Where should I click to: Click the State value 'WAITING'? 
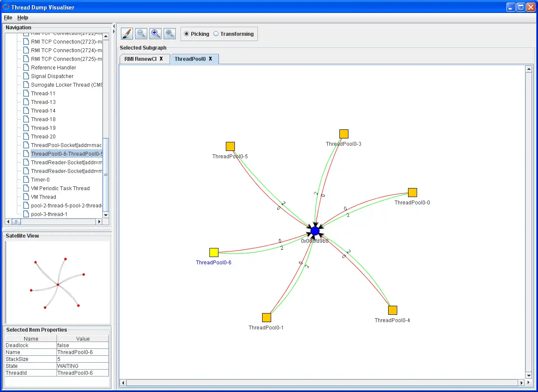tap(83, 366)
